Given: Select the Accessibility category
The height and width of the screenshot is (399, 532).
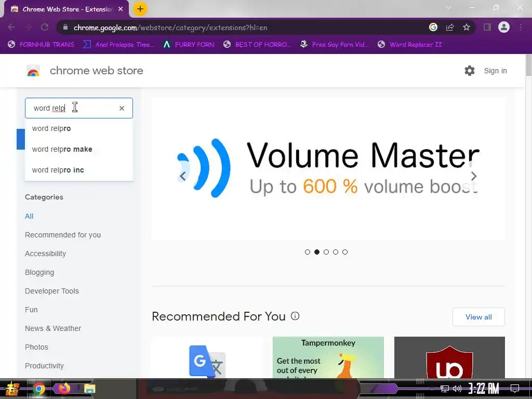Looking at the screenshot, I should [46, 254].
